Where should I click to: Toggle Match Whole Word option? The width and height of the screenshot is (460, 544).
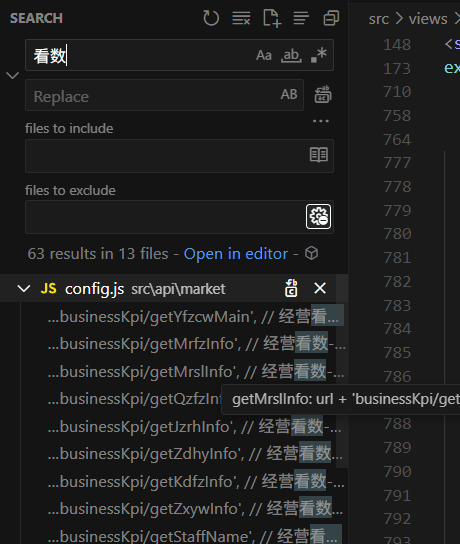click(291, 55)
